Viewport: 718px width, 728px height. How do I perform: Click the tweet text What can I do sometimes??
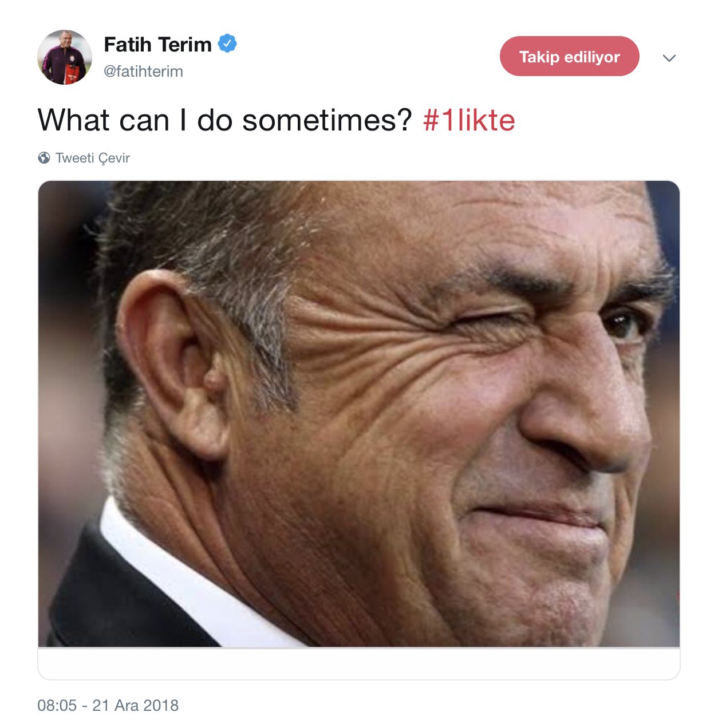(x=225, y=120)
